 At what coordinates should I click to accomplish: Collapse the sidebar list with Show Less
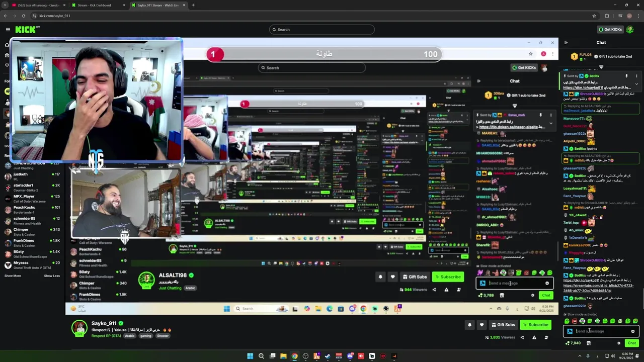pos(52,276)
